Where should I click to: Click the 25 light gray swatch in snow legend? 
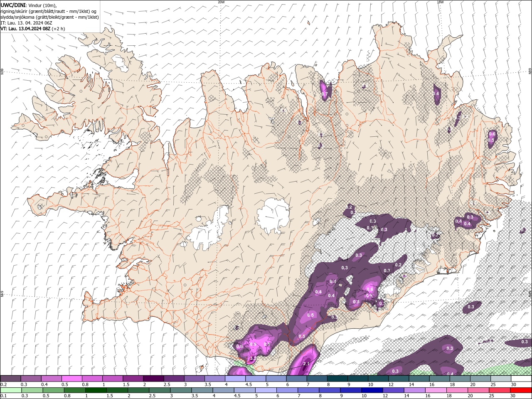coord(500,378)
